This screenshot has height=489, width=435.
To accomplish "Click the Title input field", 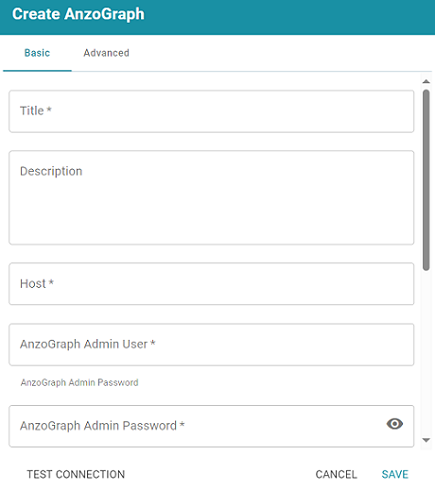I will (211, 111).
